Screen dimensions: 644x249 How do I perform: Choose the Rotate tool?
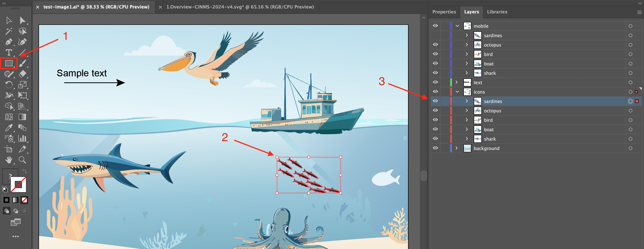9,85
